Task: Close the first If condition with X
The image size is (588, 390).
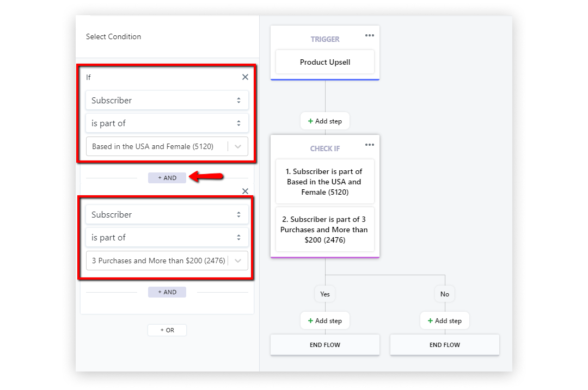Action: coord(245,77)
